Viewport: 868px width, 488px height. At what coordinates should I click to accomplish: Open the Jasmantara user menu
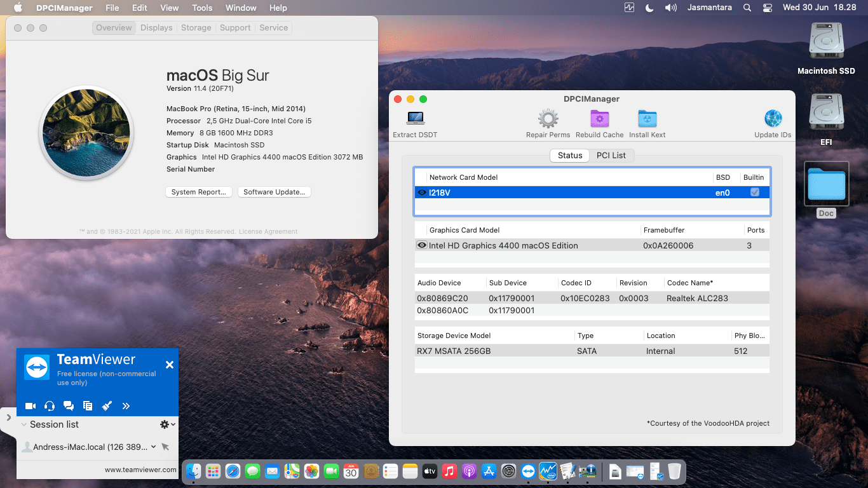tap(710, 8)
